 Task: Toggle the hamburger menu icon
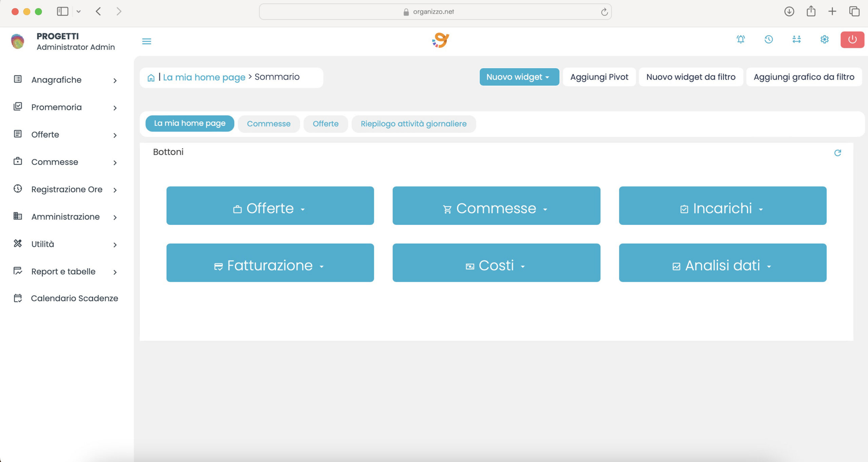click(x=146, y=41)
